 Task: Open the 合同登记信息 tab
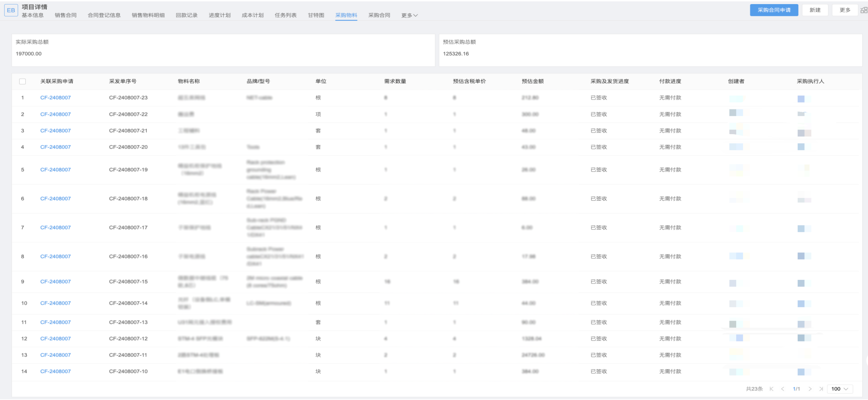104,15
